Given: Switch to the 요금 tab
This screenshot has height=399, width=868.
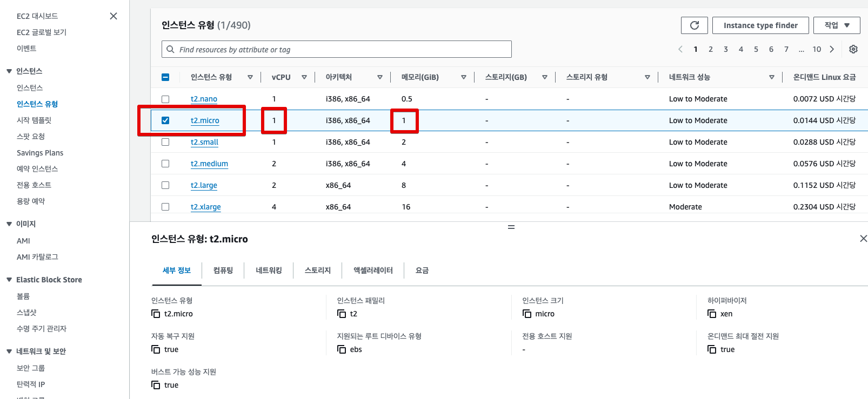Looking at the screenshot, I should pyautogui.click(x=422, y=270).
